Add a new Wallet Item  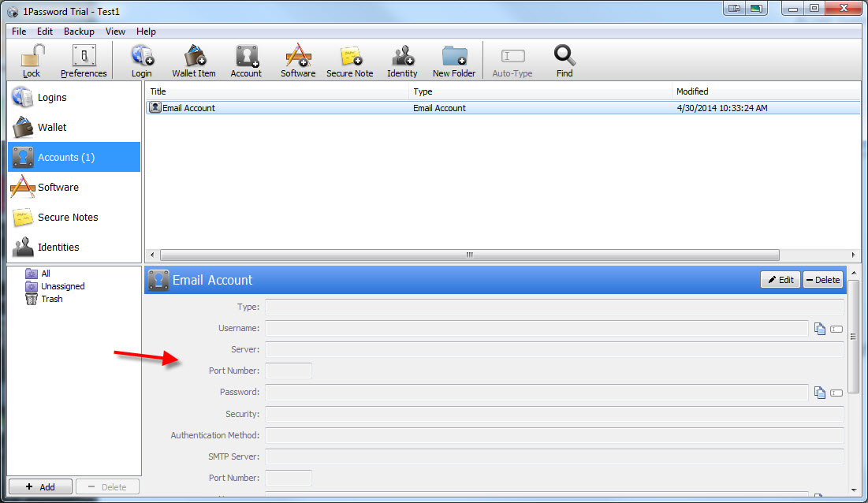[194, 61]
